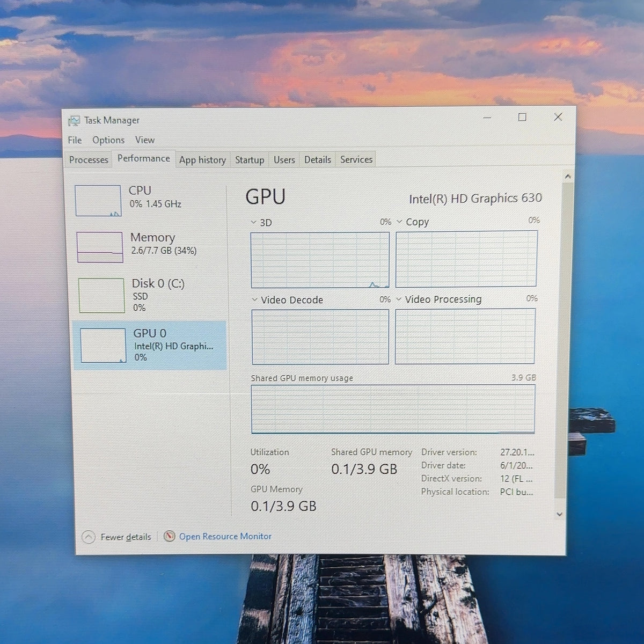Click the Shared GPU memory usage graph
644x644 pixels.
(x=393, y=409)
